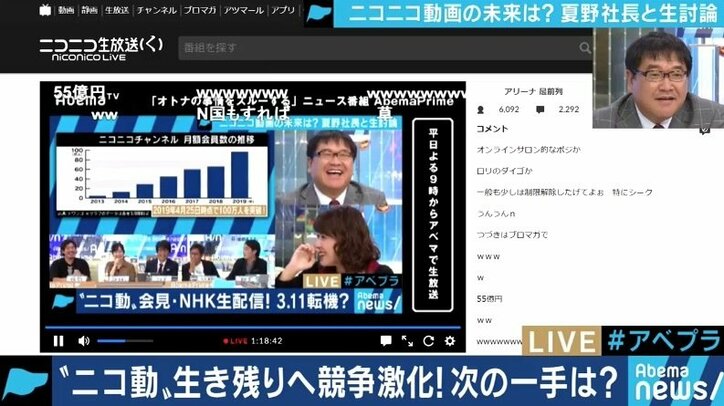Jump to LIVE position indicator
The width and height of the screenshot is (724, 406).
pyautogui.click(x=235, y=341)
